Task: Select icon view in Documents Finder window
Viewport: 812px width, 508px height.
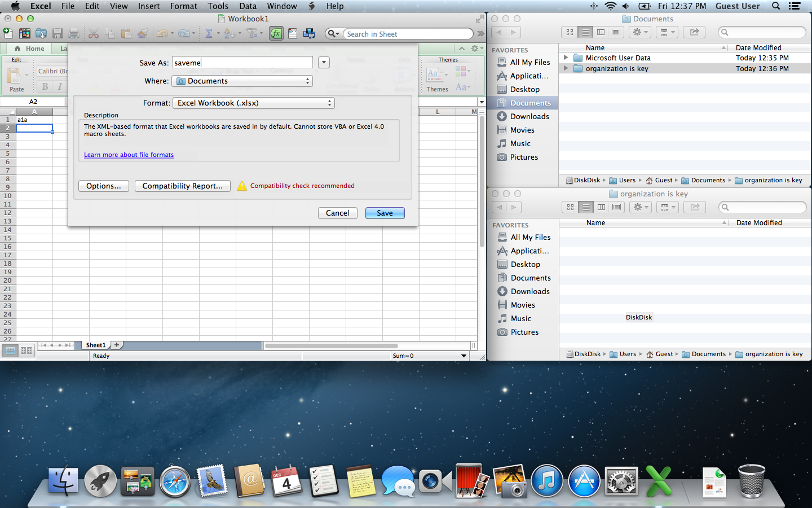Action: [x=570, y=32]
